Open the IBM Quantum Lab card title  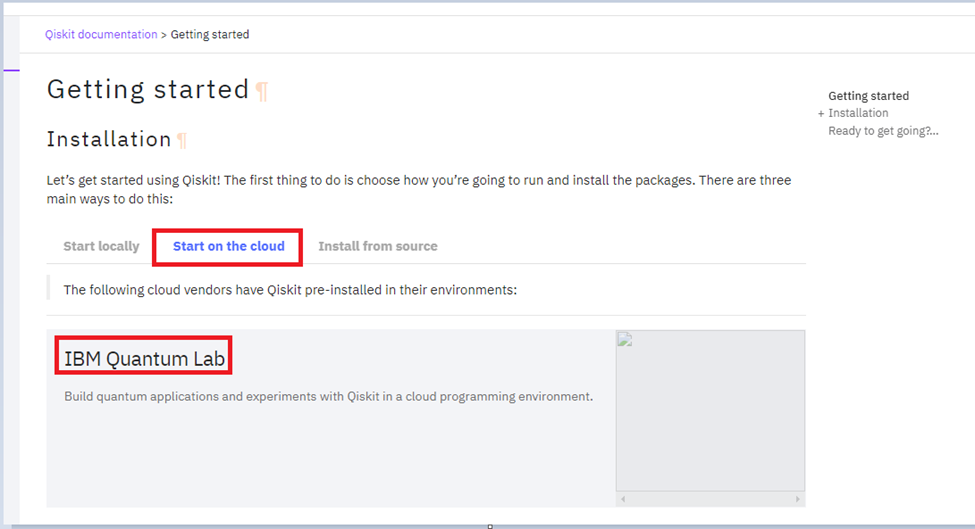(x=144, y=359)
